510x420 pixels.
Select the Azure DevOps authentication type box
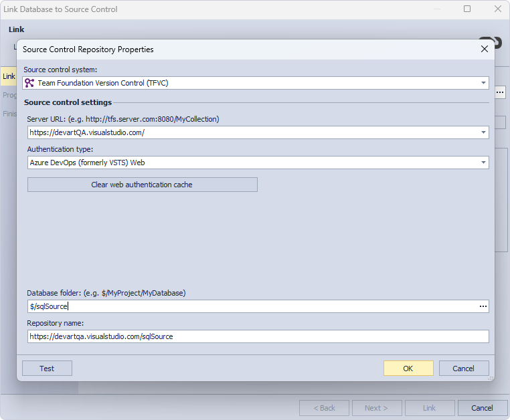(258, 163)
